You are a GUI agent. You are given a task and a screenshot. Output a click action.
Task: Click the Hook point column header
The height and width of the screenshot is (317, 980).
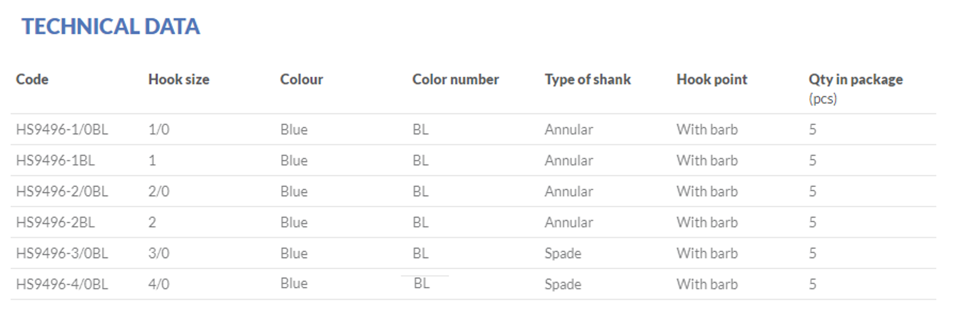pos(712,79)
